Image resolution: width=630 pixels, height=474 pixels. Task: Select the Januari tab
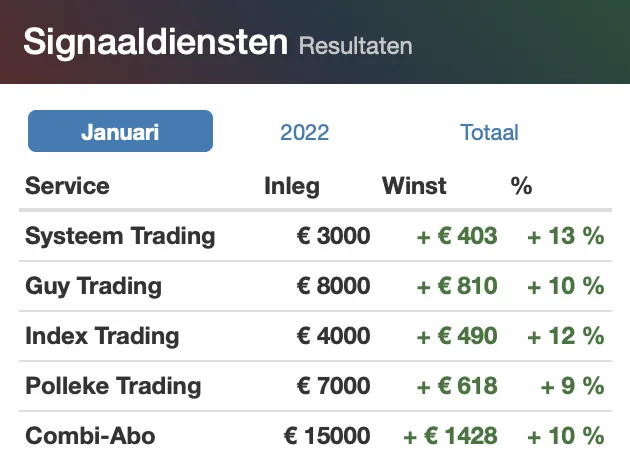pyautogui.click(x=120, y=131)
